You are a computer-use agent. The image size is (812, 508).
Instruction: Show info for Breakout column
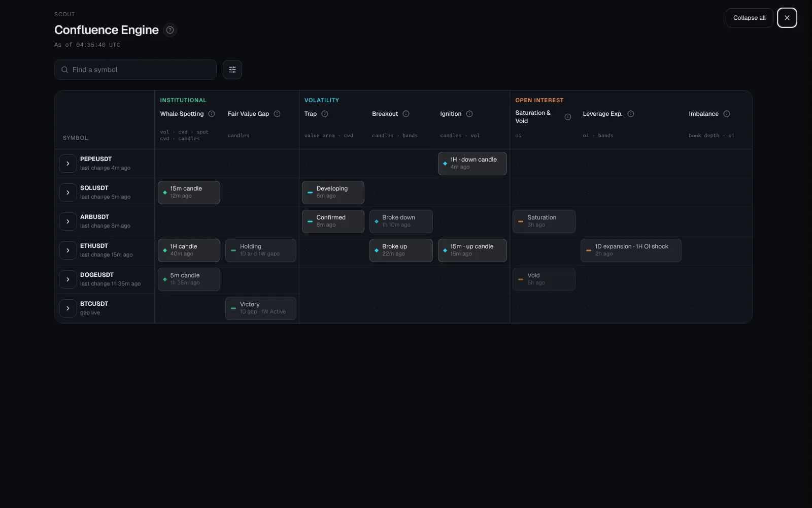406,114
